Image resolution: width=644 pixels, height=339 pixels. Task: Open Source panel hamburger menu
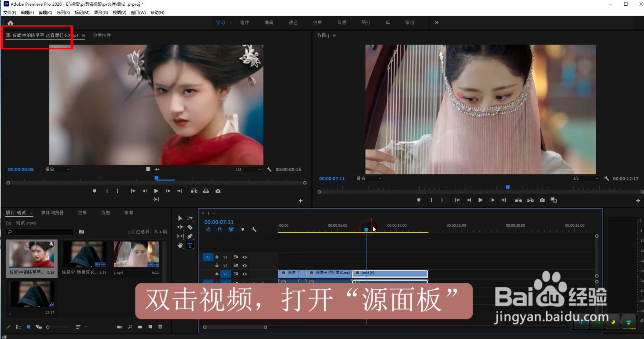coord(83,36)
